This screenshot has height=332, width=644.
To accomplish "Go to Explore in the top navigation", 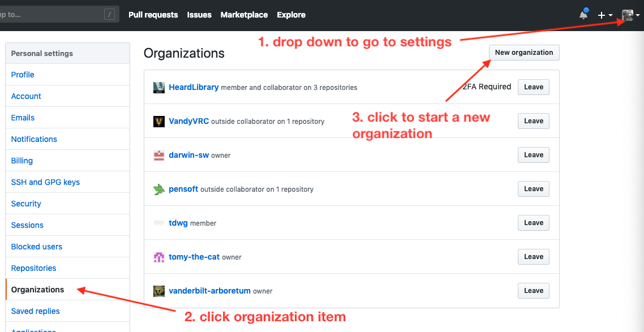I will click(291, 15).
